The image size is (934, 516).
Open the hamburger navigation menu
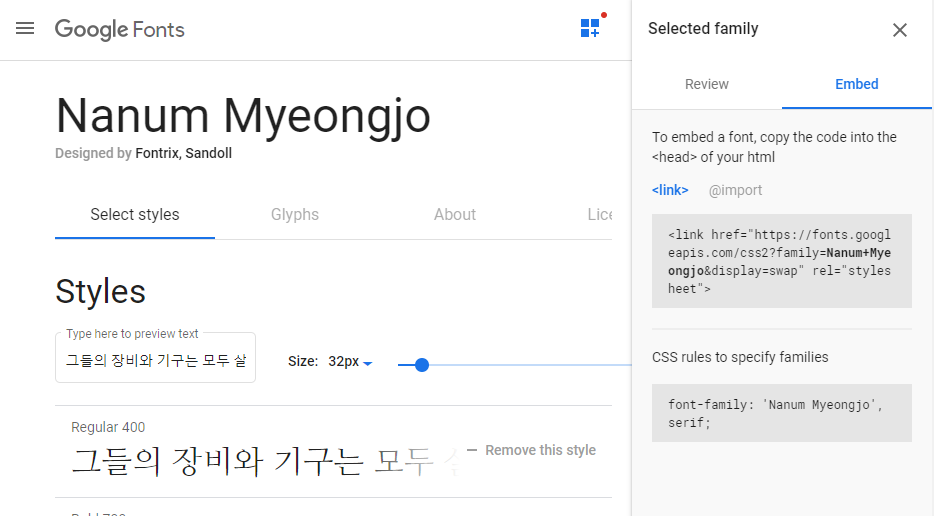pyautogui.click(x=25, y=29)
